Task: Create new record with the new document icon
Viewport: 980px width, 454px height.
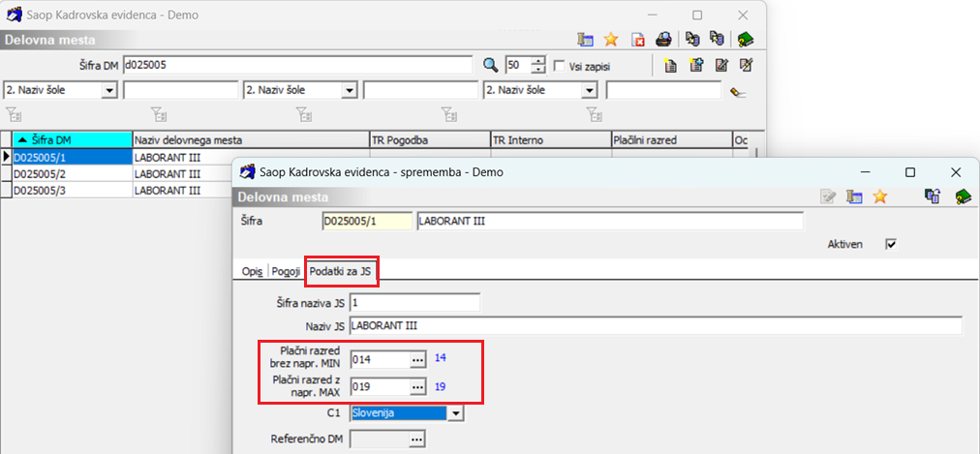Action: pos(671,65)
